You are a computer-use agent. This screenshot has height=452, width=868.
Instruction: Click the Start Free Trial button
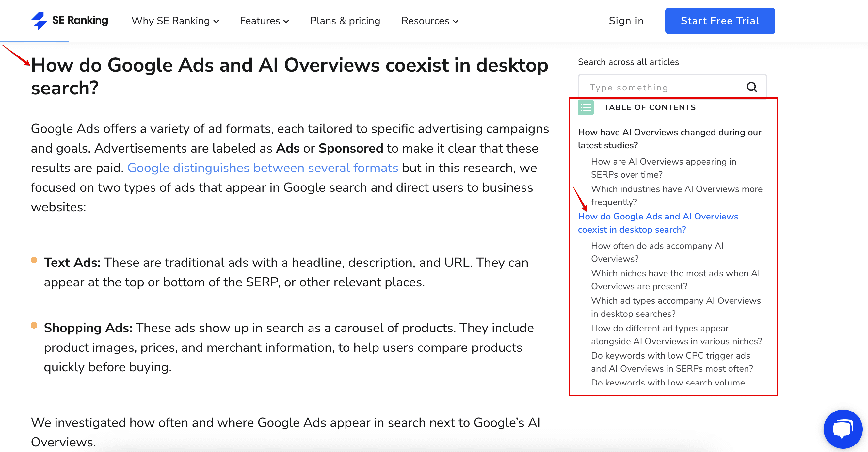(720, 21)
